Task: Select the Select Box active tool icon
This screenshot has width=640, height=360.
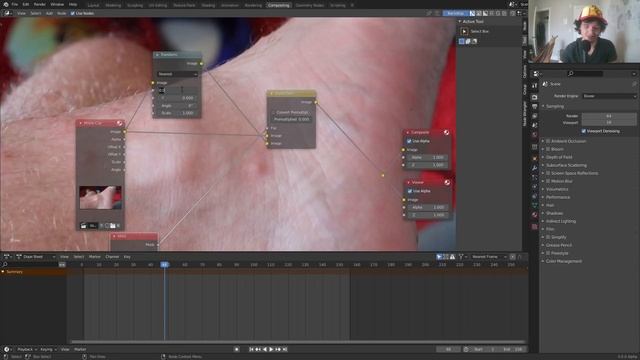Action: coord(464,31)
